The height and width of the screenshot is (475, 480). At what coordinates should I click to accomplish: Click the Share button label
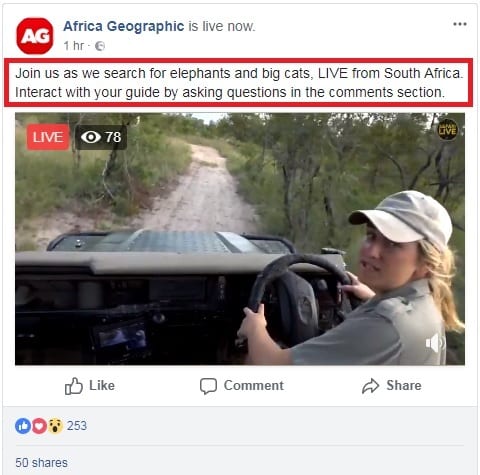[x=404, y=386]
